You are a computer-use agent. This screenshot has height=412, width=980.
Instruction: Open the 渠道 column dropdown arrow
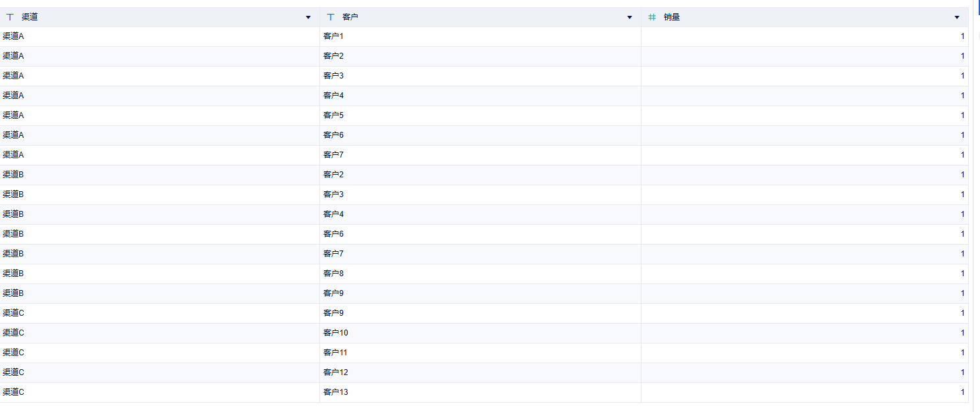pyautogui.click(x=308, y=17)
